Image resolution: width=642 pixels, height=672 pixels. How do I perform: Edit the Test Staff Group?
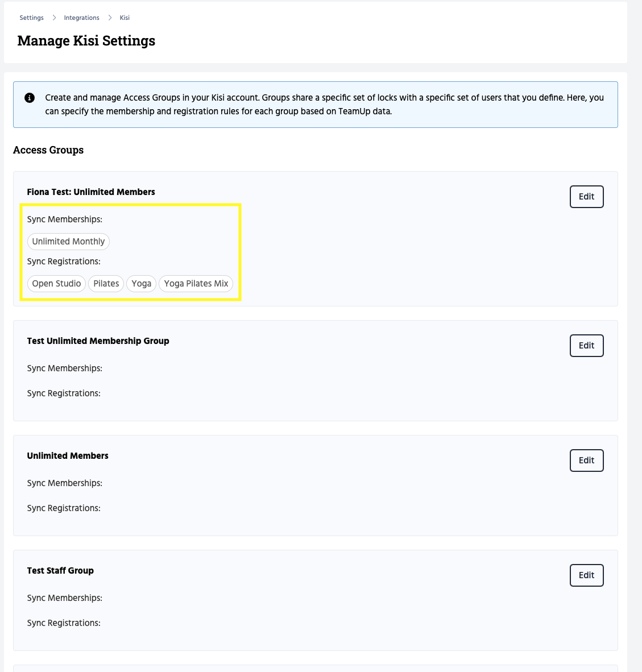click(586, 575)
